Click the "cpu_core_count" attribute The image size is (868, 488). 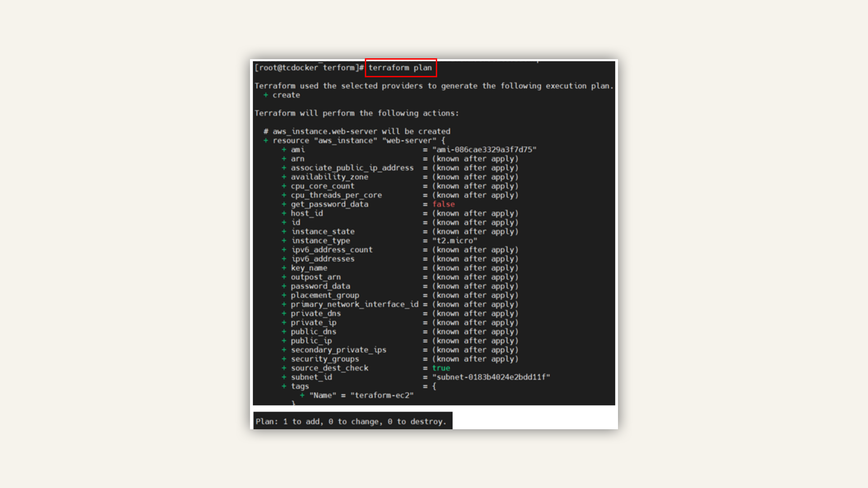322,186
